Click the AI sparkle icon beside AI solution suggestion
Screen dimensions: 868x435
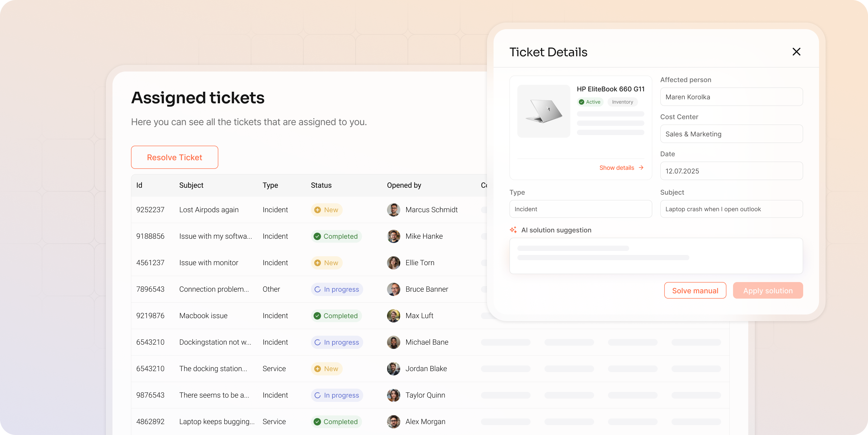[513, 230]
